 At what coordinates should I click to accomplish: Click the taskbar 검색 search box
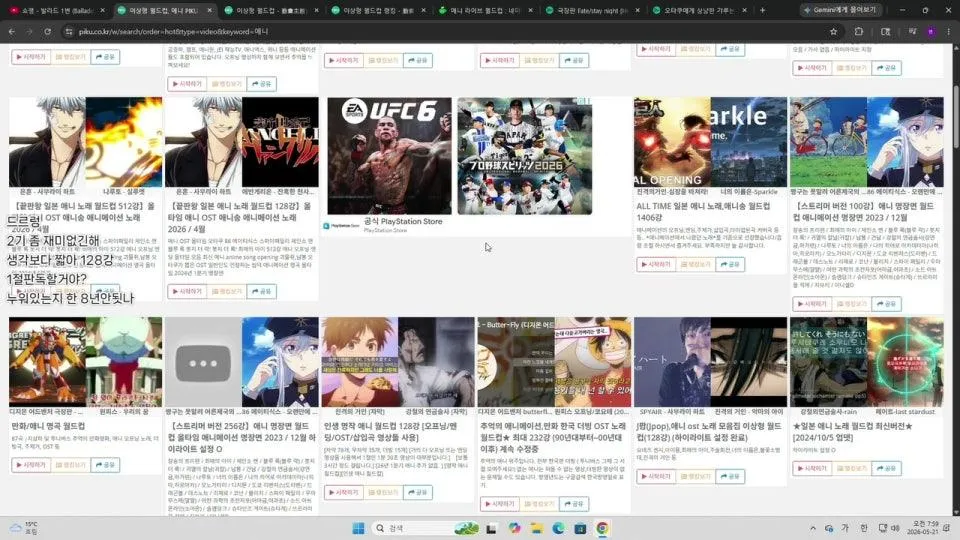point(426,528)
